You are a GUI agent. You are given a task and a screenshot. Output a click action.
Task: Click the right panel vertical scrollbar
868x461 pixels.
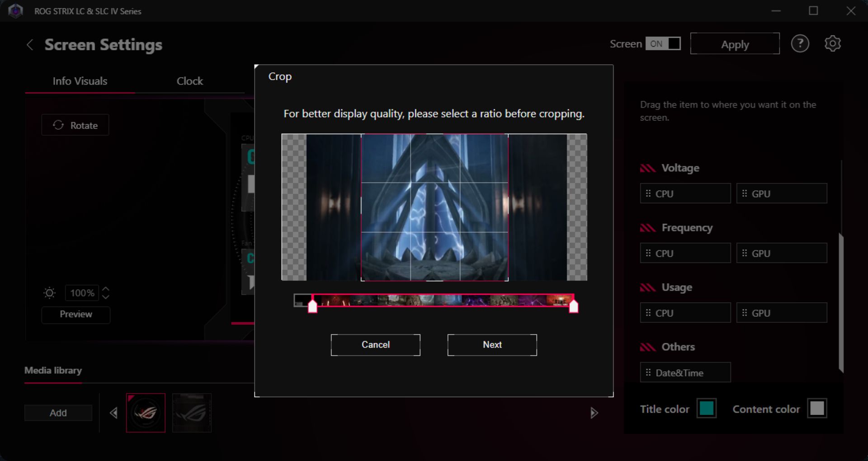(841, 303)
